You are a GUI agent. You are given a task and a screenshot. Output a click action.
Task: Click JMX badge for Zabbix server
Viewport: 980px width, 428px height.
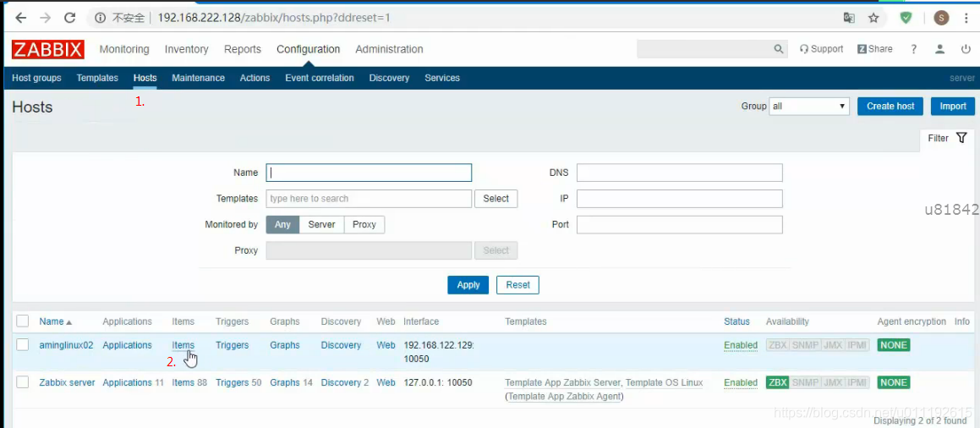833,382
